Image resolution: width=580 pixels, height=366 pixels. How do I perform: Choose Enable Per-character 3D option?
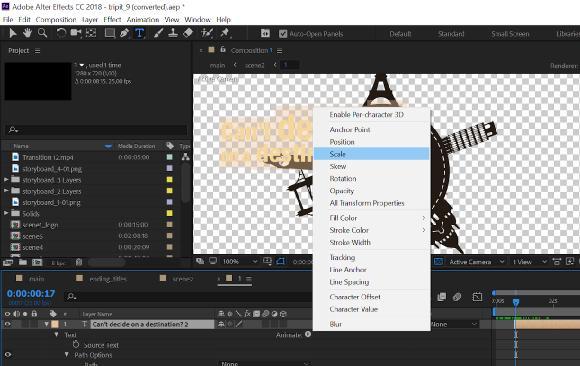pos(371,114)
